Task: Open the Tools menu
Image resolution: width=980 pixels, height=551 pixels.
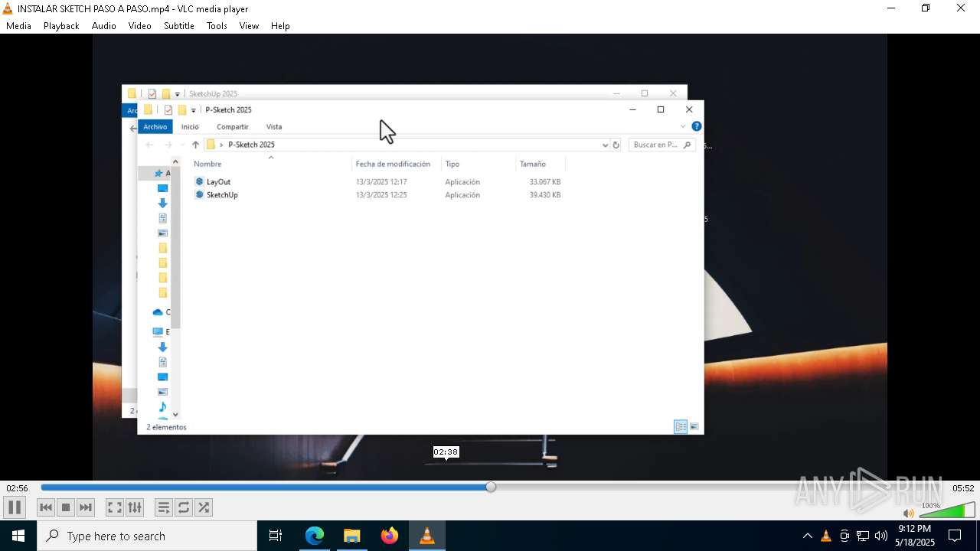Action: pyautogui.click(x=217, y=25)
